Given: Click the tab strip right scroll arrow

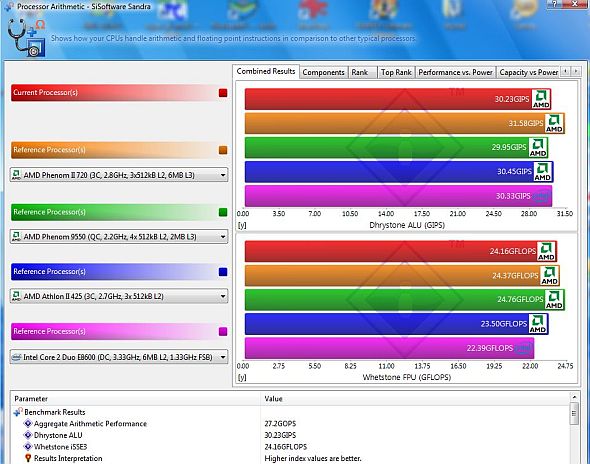Looking at the screenshot, I should point(576,71).
